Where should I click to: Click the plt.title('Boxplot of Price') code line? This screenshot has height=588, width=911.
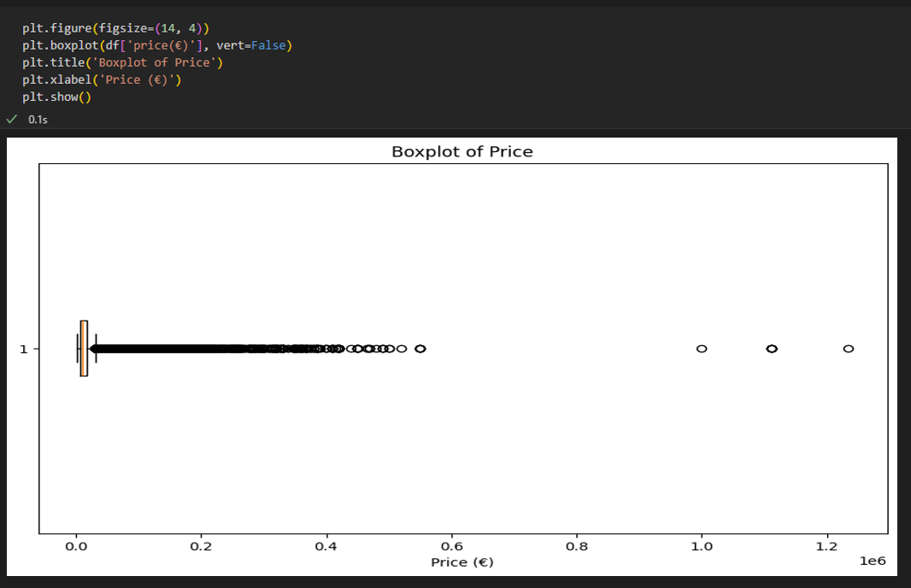tap(122, 62)
